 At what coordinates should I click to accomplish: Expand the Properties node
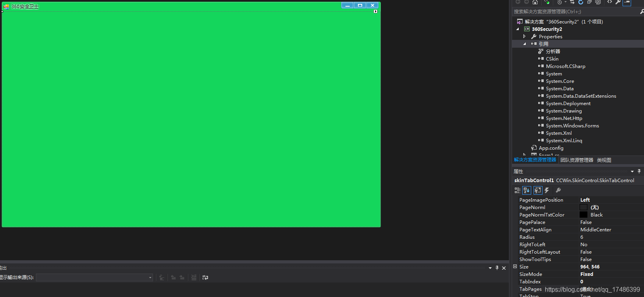[525, 37]
